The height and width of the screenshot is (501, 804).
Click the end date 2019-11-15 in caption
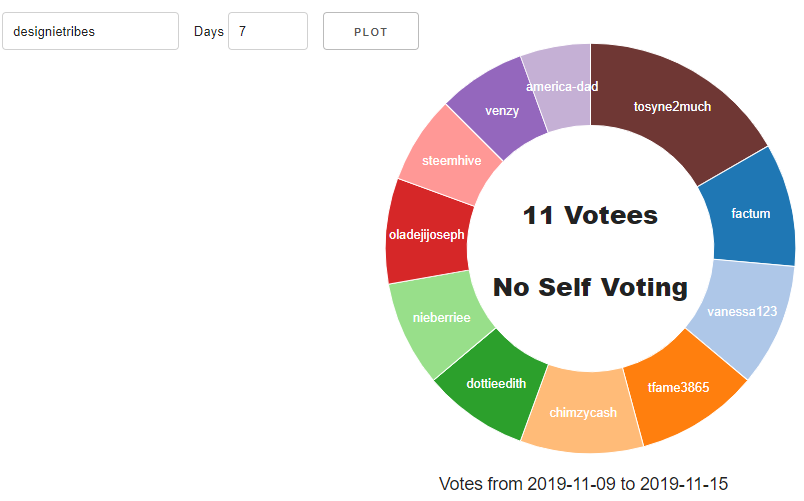point(684,484)
